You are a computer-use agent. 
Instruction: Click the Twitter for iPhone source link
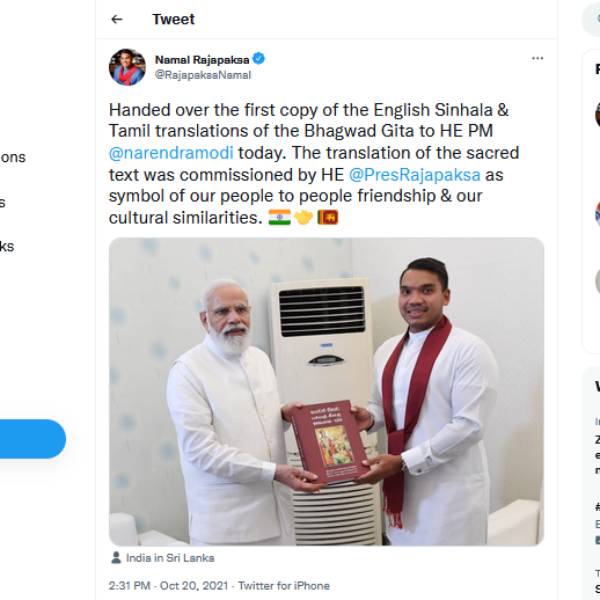(x=283, y=586)
